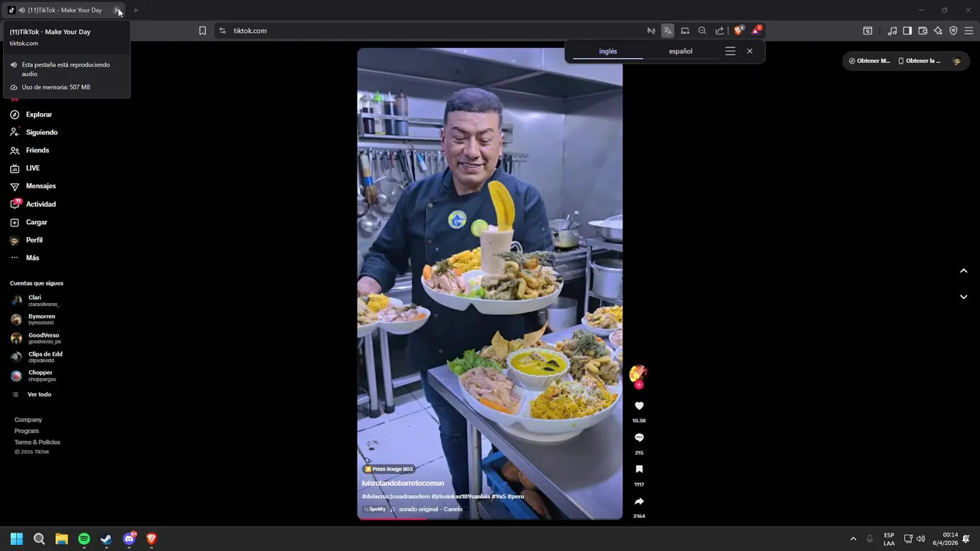Open Cargar to upload a video
The image size is (980, 551).
(x=29, y=222)
